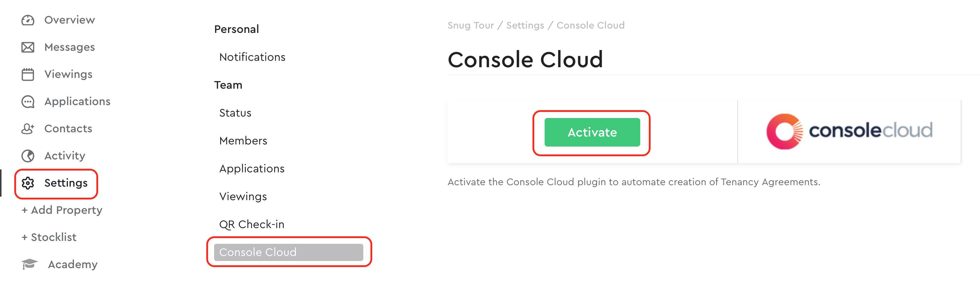Select Applications under the Team section
Image resolution: width=980 pixels, height=291 pixels.
(252, 169)
